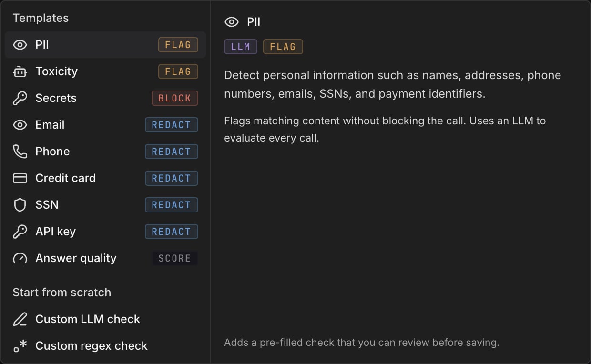Click the gauge icon beside Answer quality
The height and width of the screenshot is (364, 591).
point(20,258)
